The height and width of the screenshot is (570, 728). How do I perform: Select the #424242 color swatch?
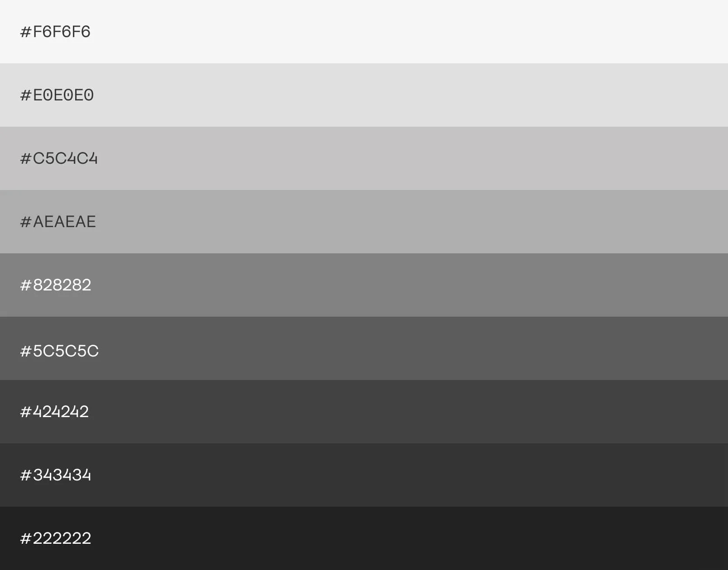tap(364, 412)
